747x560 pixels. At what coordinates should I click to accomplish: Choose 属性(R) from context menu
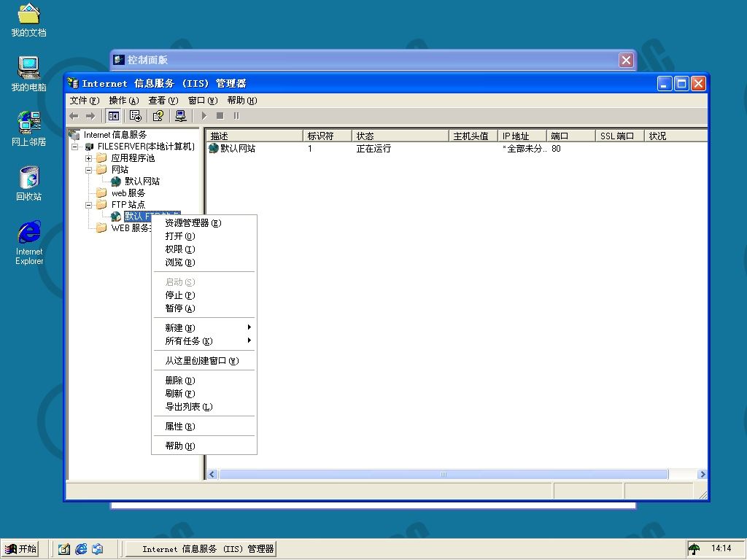pyautogui.click(x=204, y=426)
